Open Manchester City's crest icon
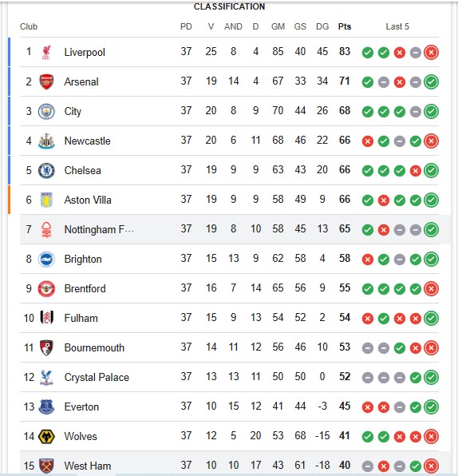Viewport: 458px width, 476px height. point(46,111)
